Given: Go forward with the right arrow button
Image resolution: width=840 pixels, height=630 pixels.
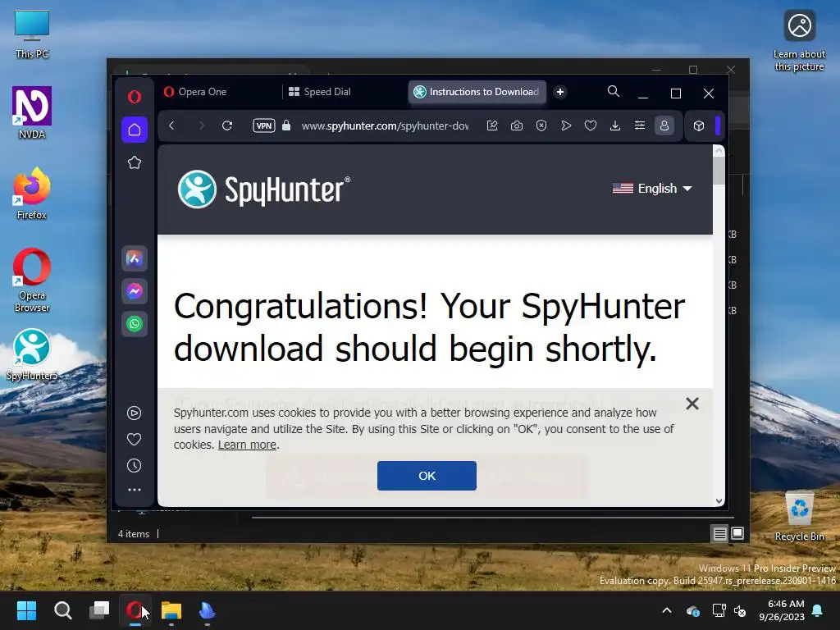Looking at the screenshot, I should pos(202,126).
